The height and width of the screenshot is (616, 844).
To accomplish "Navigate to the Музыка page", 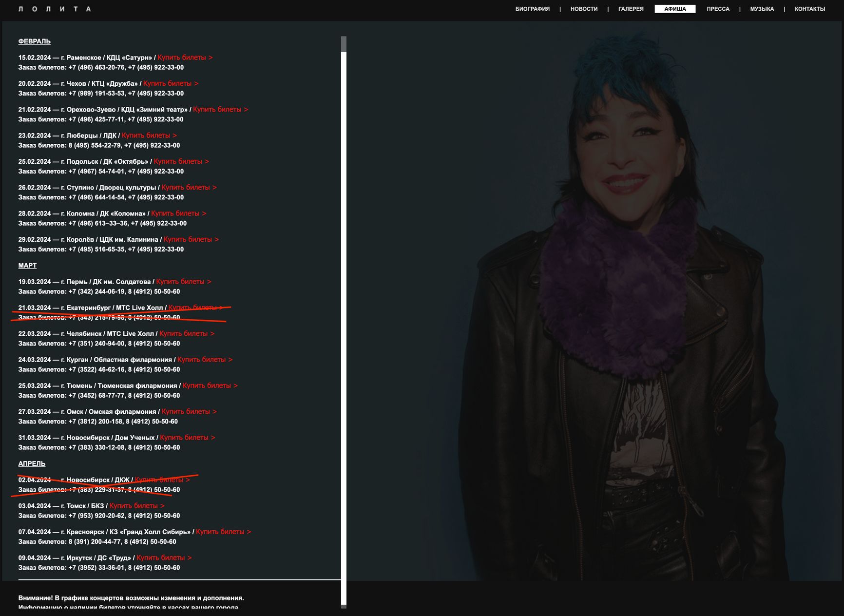I will pos(762,9).
